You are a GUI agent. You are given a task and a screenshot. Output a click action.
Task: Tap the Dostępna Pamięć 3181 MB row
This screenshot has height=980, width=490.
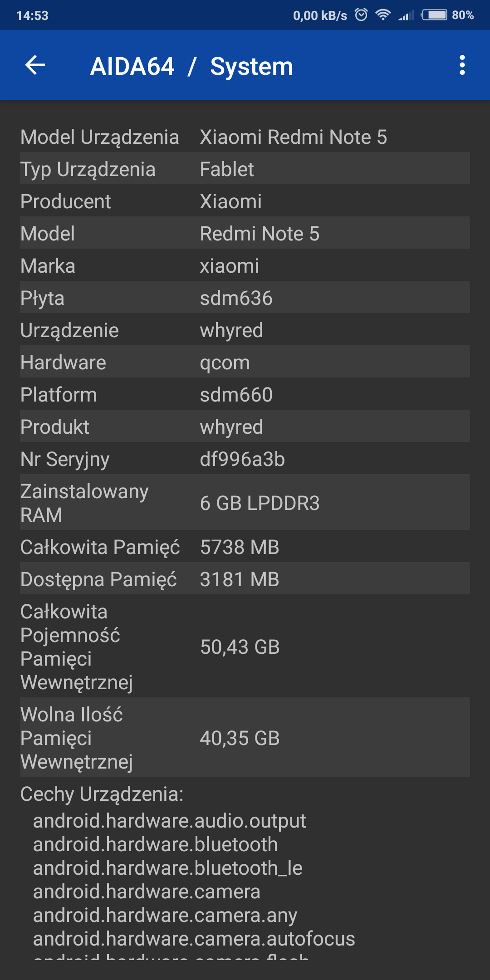tap(245, 579)
